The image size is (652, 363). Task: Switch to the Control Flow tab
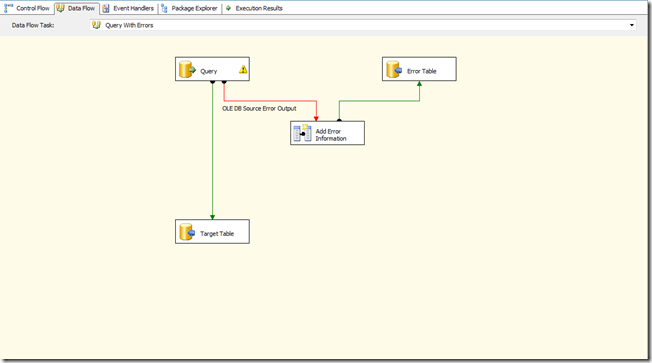27,8
